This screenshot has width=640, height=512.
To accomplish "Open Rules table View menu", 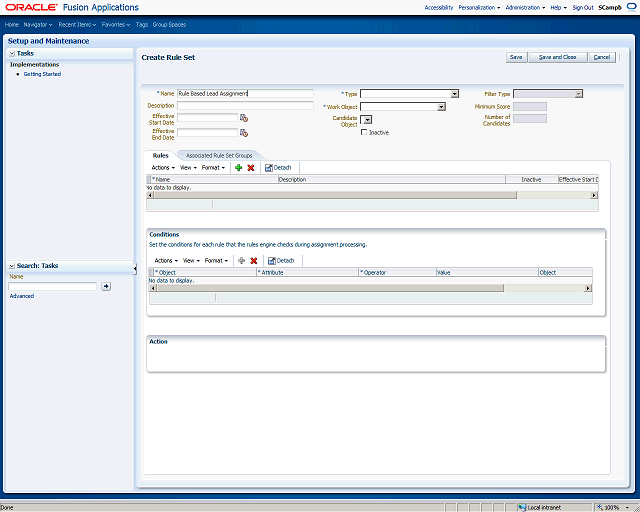I will tap(188, 167).
